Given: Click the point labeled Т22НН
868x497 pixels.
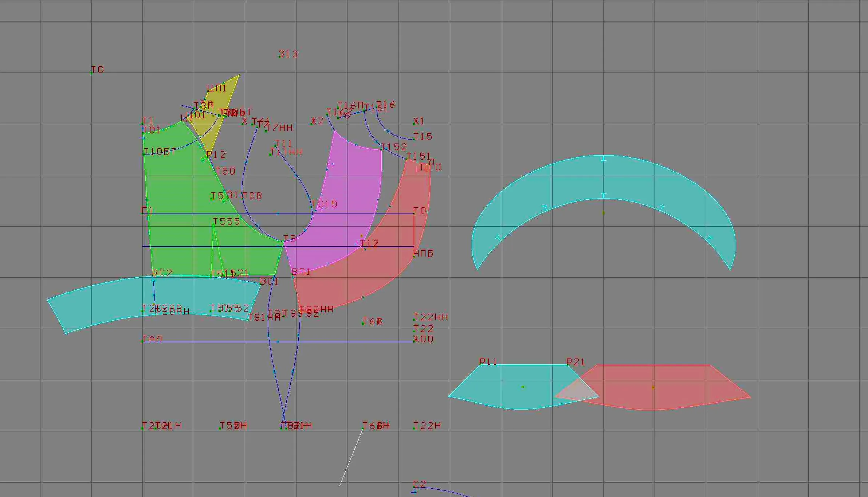Looking at the screenshot, I should pyautogui.click(x=414, y=320).
